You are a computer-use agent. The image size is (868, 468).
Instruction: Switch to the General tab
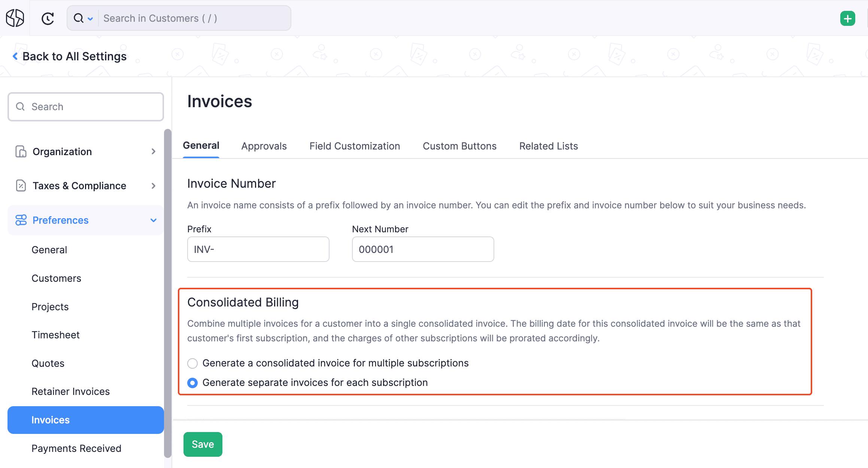[201, 145]
